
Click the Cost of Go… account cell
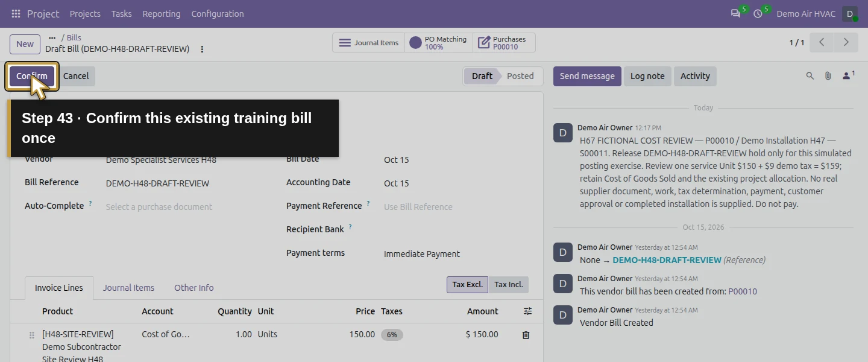(166, 334)
